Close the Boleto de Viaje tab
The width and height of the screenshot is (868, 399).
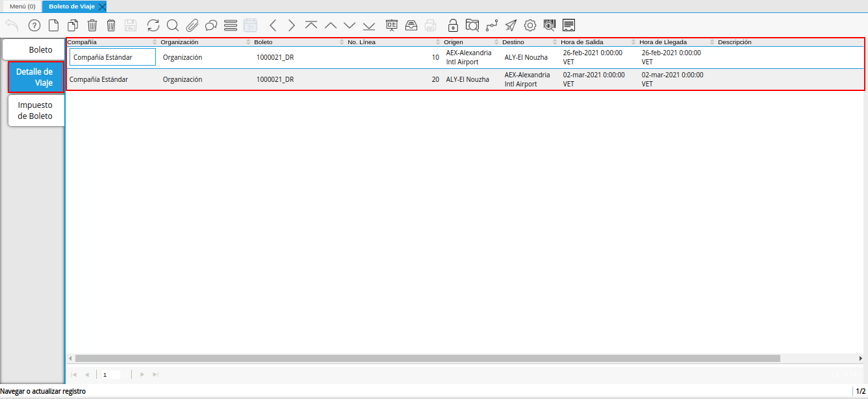click(x=102, y=6)
